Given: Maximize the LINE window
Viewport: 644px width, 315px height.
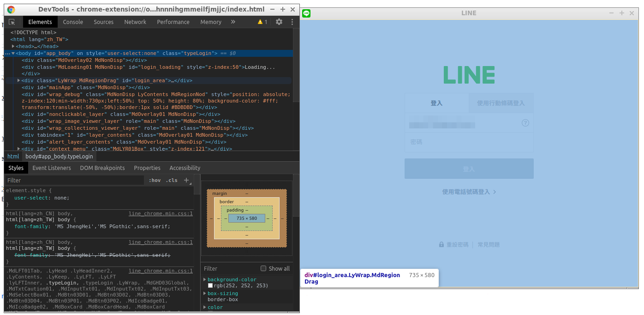Looking at the screenshot, I should 622,13.
